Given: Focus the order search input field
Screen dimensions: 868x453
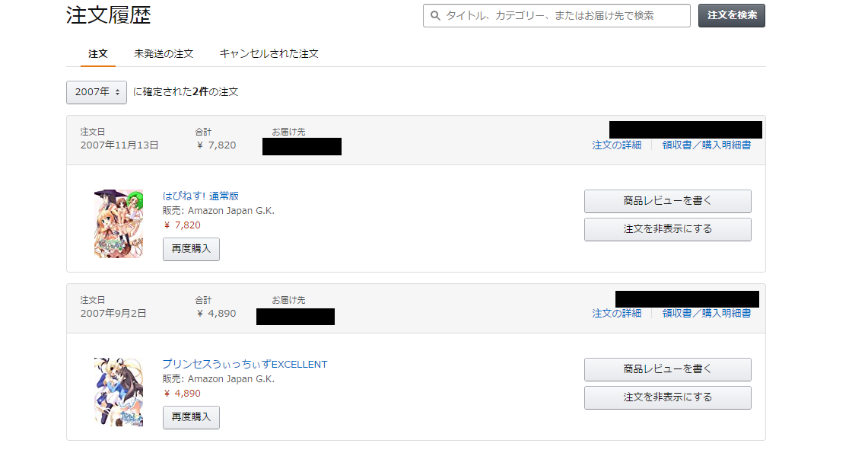Looking at the screenshot, I should 557,15.
